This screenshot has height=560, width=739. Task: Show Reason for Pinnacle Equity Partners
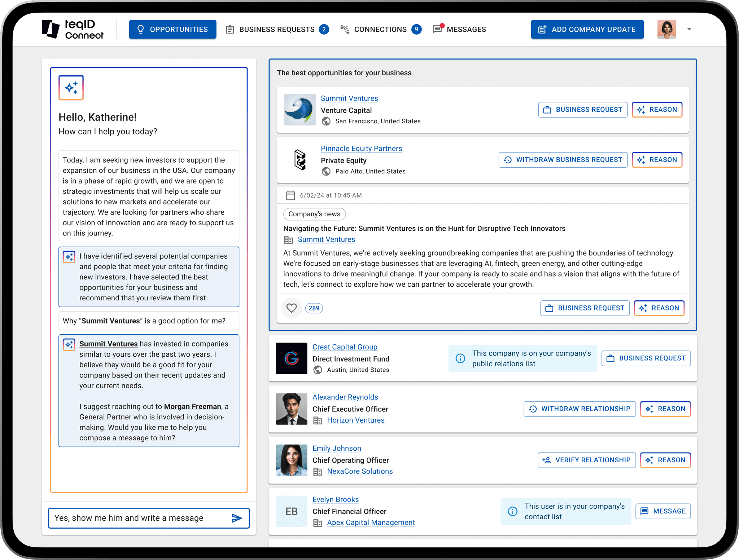(x=657, y=160)
